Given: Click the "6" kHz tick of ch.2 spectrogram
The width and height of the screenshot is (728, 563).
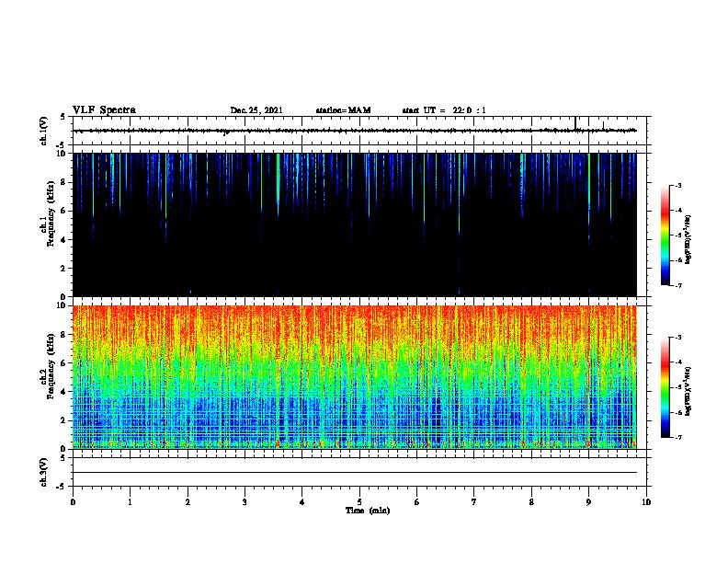Looking at the screenshot, I should tap(64, 363).
